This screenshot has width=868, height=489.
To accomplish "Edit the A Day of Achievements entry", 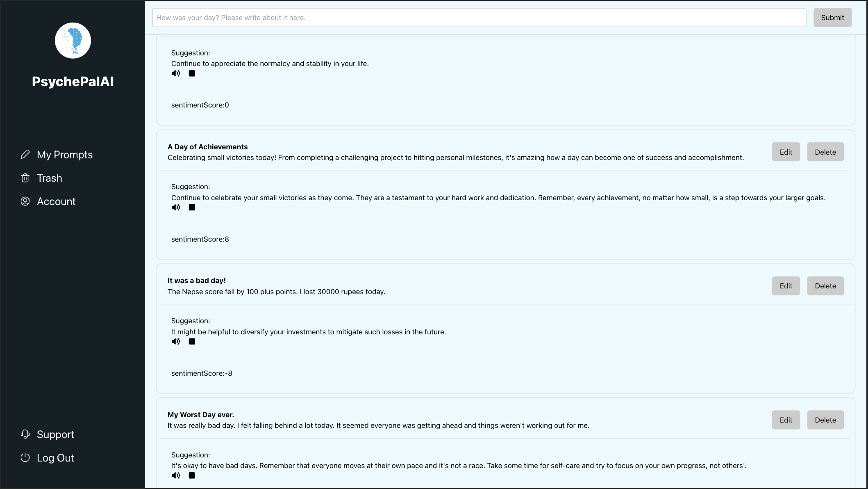I will pyautogui.click(x=786, y=152).
